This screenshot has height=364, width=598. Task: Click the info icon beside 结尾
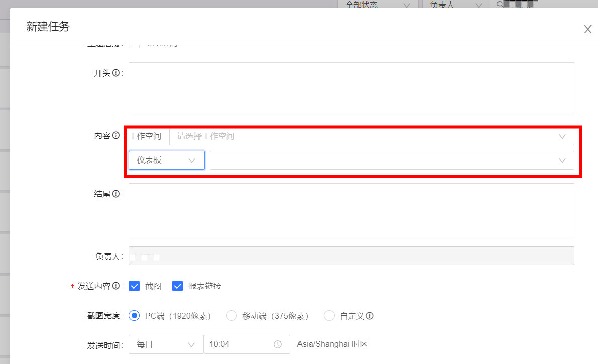click(116, 194)
